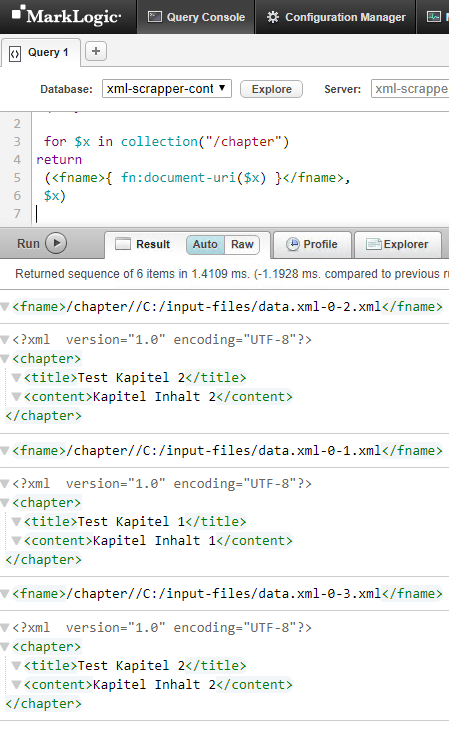The image size is (449, 732).
Task: Open the Database dropdown xml-scrapper-cont
Action: point(167,88)
